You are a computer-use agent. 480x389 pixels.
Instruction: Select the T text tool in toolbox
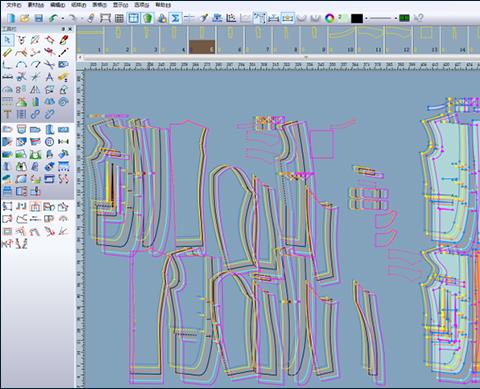coord(7,114)
